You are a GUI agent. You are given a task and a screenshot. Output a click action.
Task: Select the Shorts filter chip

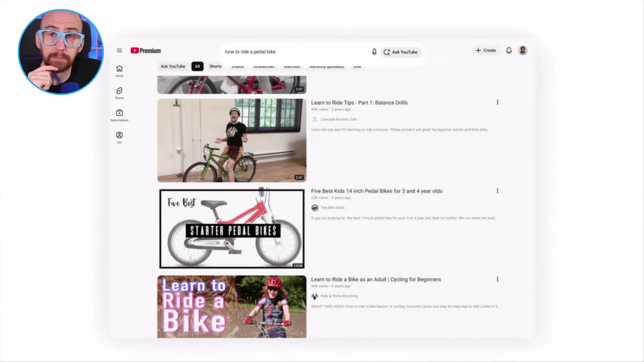(x=215, y=66)
